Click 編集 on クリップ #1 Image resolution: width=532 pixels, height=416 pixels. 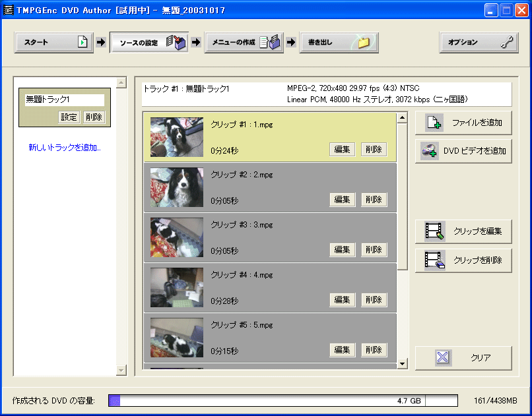342,149
